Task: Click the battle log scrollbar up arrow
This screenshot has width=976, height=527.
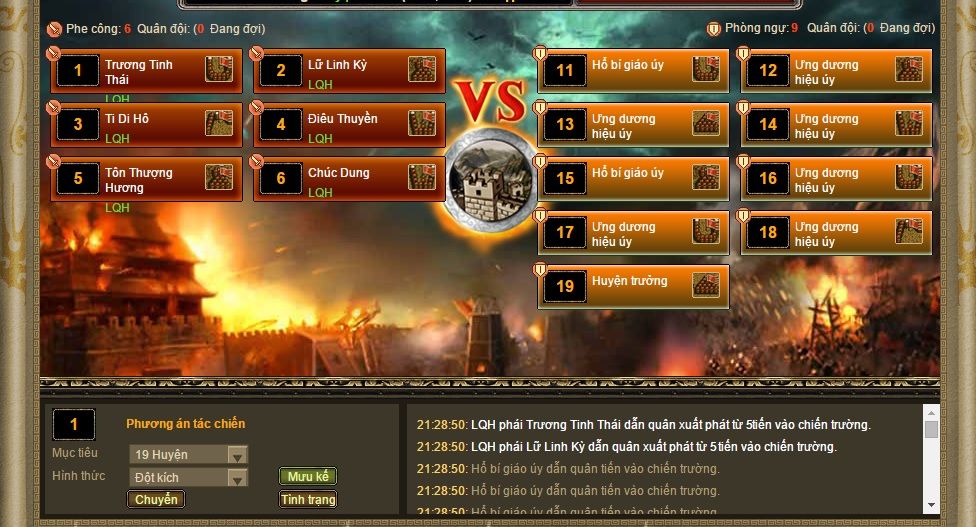Action: tap(931, 413)
